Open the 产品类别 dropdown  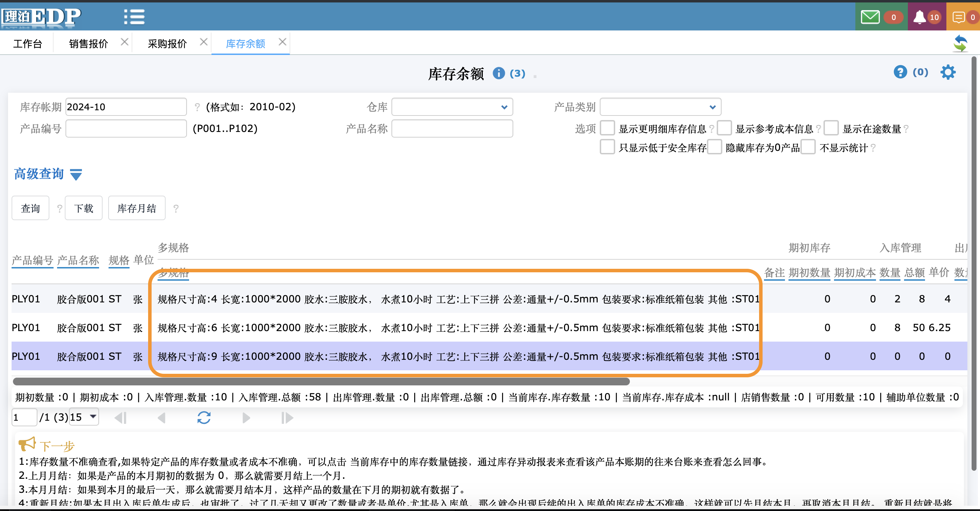coord(660,107)
